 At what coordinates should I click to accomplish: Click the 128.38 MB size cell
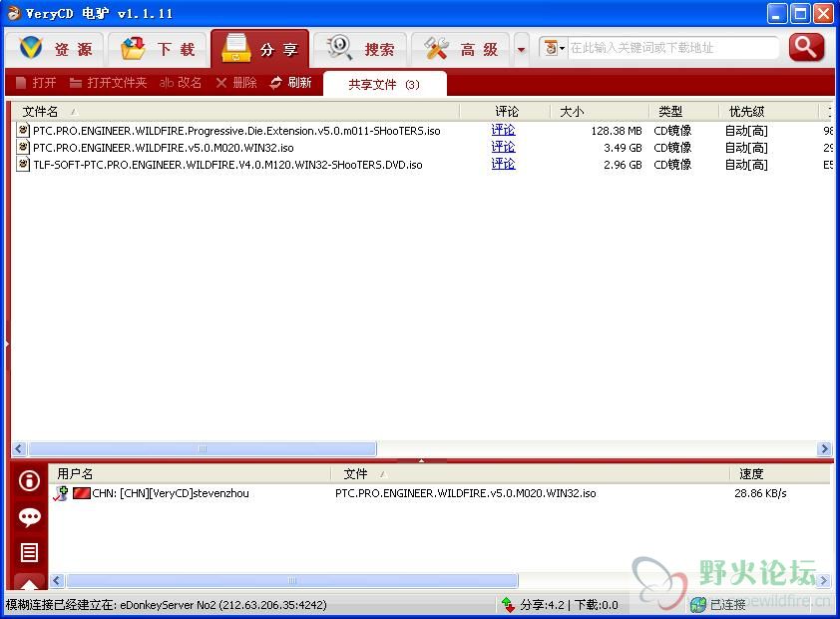pos(617,131)
